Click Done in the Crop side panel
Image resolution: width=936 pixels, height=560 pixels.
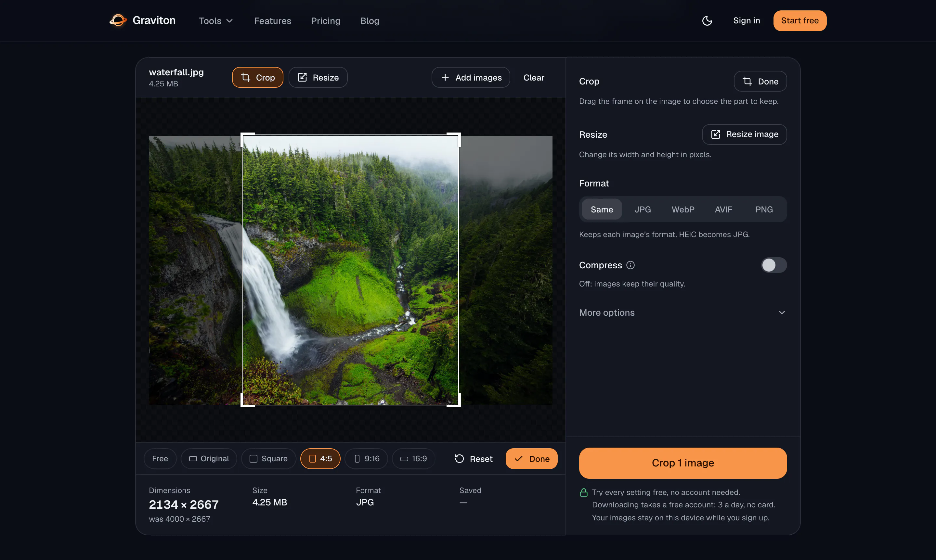[x=760, y=81]
